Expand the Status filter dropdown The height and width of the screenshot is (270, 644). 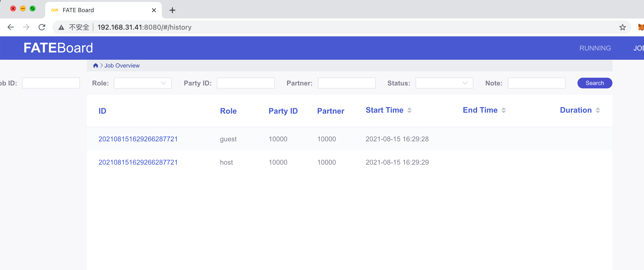click(444, 83)
